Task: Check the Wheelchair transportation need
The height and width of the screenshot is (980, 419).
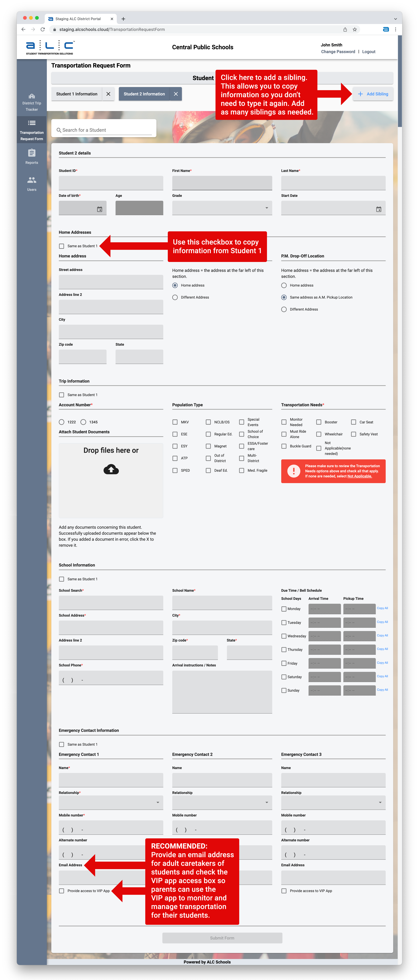Action: tap(319, 434)
